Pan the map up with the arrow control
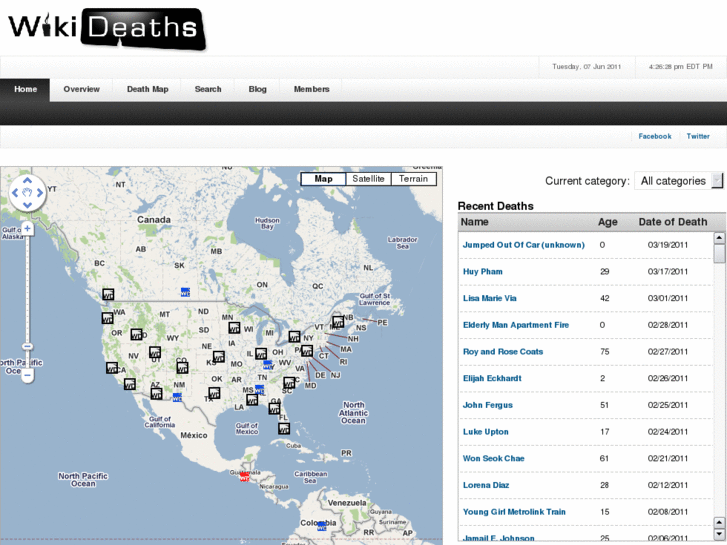Viewport: 727px width, 545px height. 27,181
